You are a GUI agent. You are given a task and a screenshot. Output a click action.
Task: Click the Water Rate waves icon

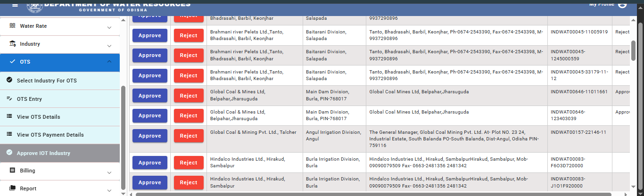13,26
